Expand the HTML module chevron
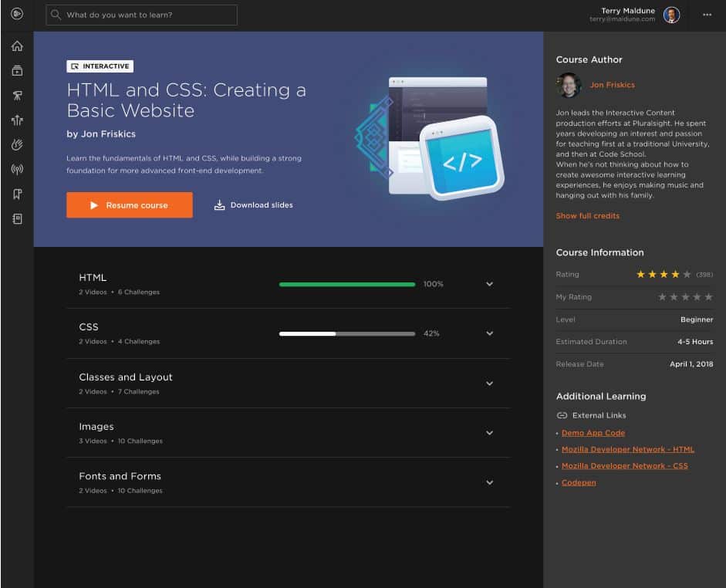 (489, 284)
